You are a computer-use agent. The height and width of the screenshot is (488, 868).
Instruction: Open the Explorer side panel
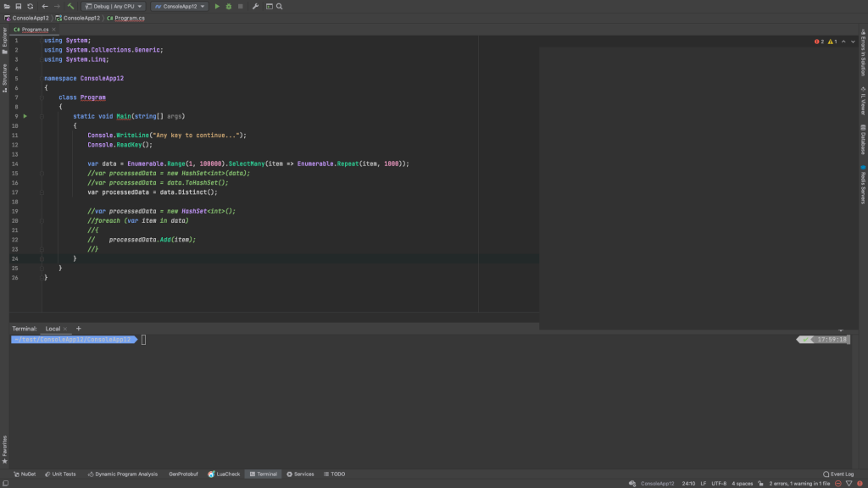[4, 40]
